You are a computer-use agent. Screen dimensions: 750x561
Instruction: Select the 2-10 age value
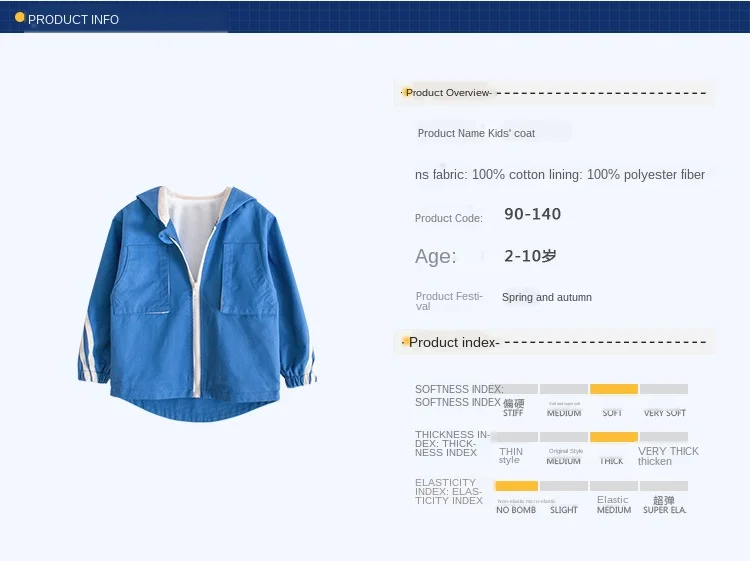tap(530, 256)
